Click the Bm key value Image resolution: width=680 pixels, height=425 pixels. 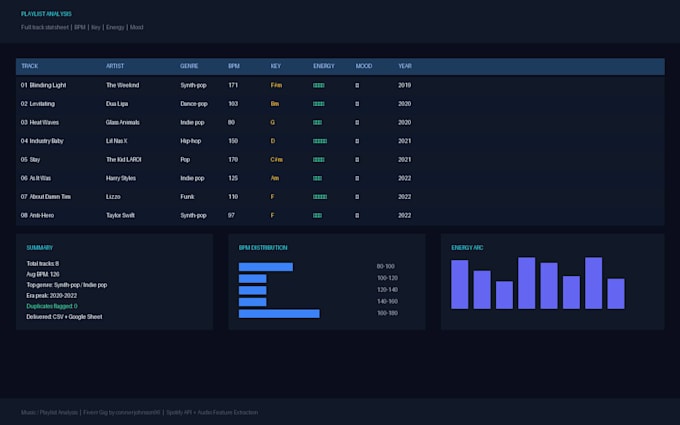click(275, 104)
